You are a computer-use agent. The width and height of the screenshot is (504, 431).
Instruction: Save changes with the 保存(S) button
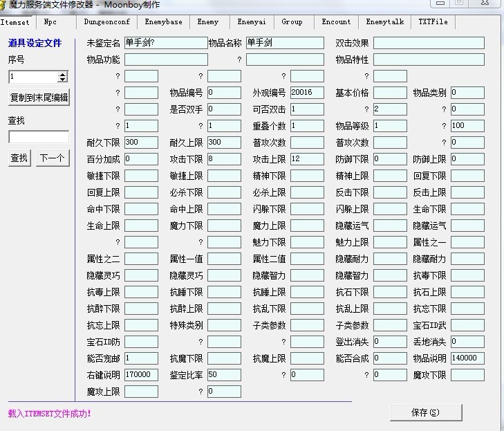tap(424, 412)
